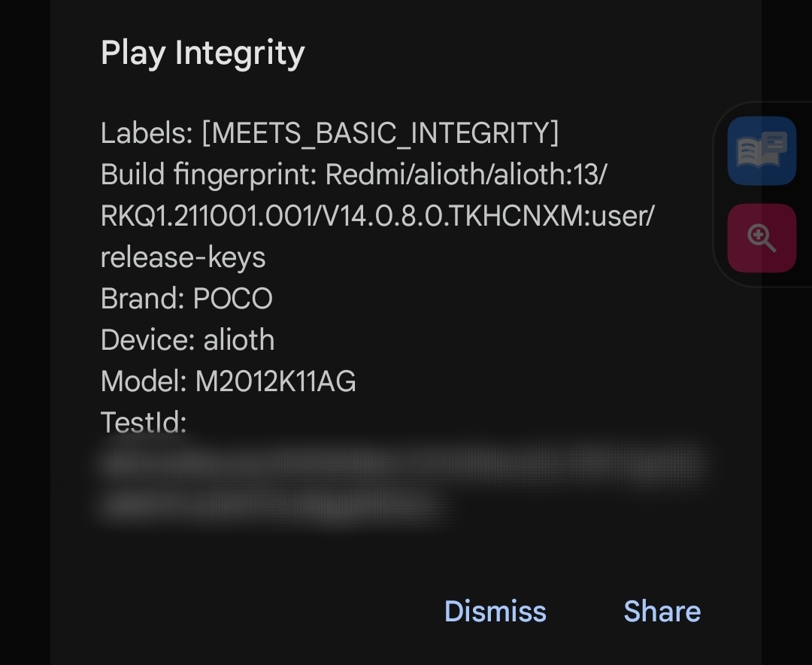Select the POCO brand value
The image size is (812, 665).
pyautogui.click(x=232, y=299)
